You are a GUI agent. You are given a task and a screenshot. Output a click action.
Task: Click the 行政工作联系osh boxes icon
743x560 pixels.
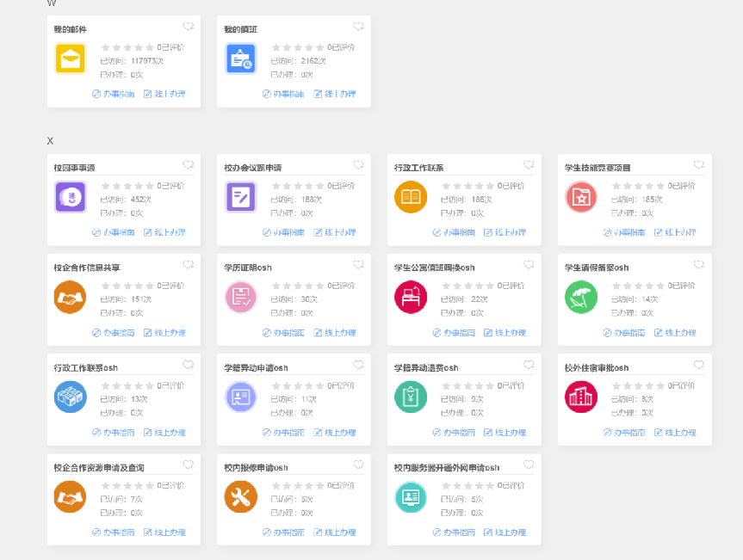[70, 397]
